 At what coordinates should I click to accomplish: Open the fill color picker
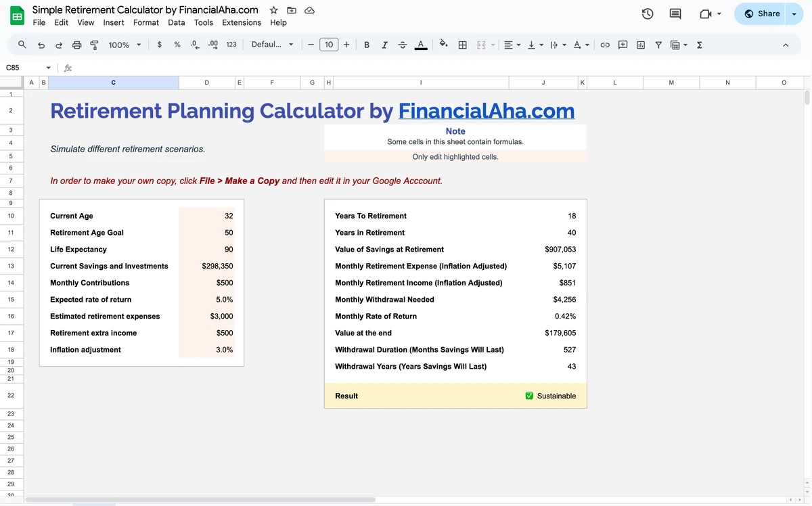[x=444, y=45]
